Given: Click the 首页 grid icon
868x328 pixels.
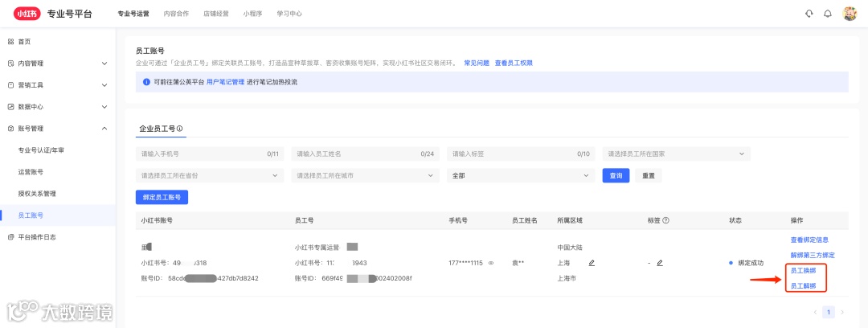Looking at the screenshot, I should click(10, 42).
